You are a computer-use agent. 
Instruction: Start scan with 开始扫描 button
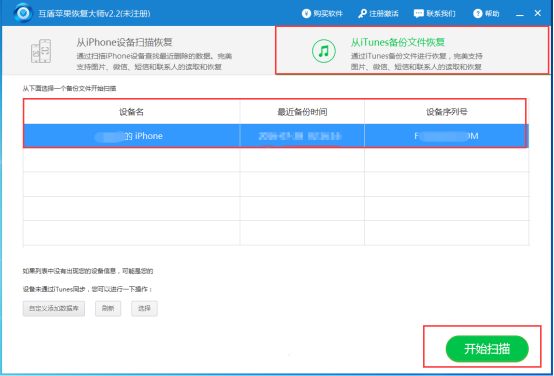pyautogui.click(x=487, y=349)
